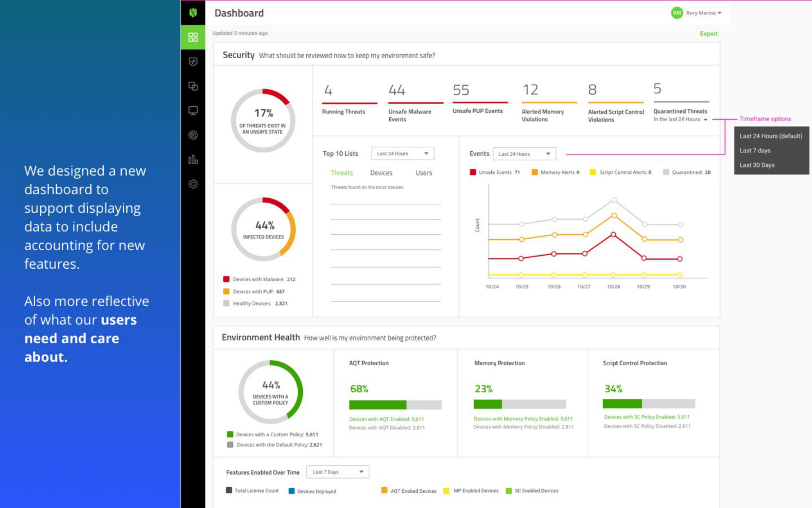Click Alerted Script Control Violations count 8
This screenshot has height=508, width=812.
point(592,90)
